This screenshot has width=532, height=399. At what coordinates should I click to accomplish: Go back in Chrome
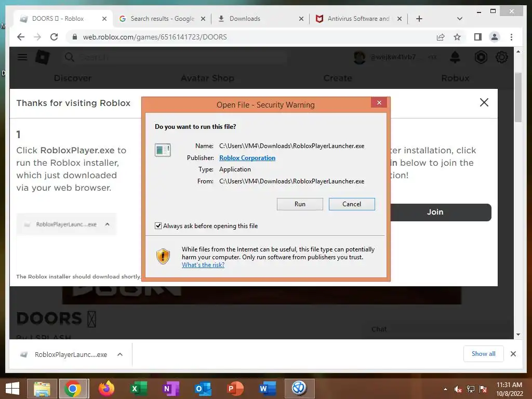point(21,37)
